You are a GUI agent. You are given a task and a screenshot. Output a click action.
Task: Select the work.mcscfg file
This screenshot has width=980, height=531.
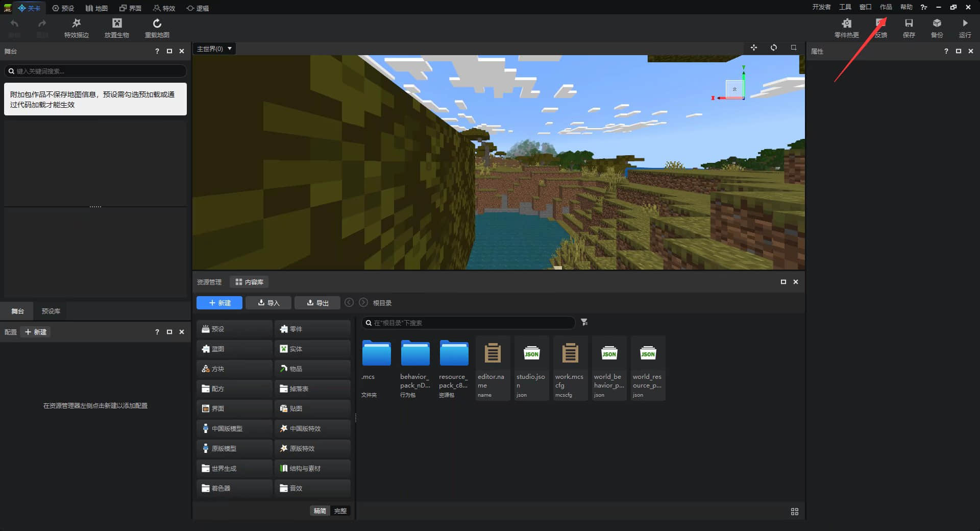[571, 368]
